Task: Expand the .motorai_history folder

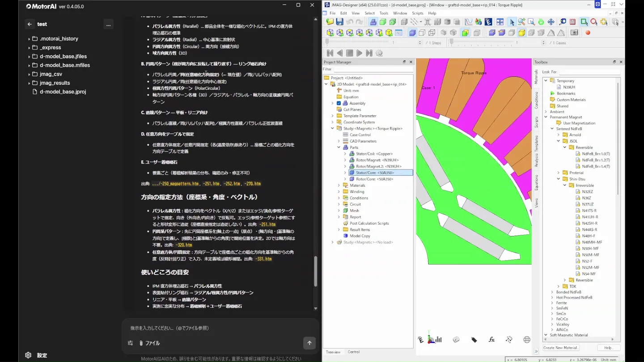Action: click(29, 39)
